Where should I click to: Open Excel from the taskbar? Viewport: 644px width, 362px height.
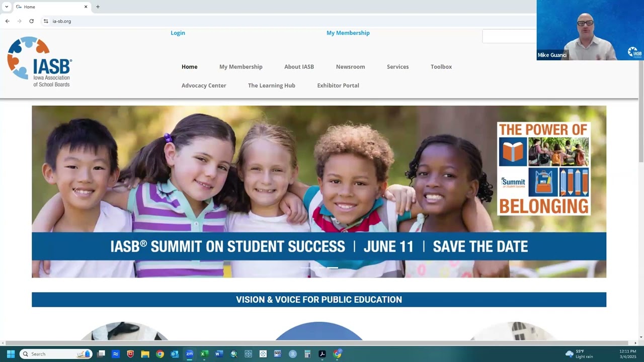pyautogui.click(x=204, y=354)
